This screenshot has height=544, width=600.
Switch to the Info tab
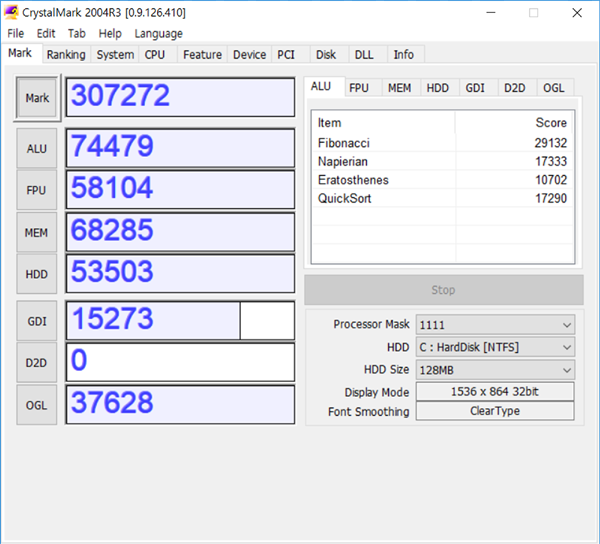tap(404, 55)
